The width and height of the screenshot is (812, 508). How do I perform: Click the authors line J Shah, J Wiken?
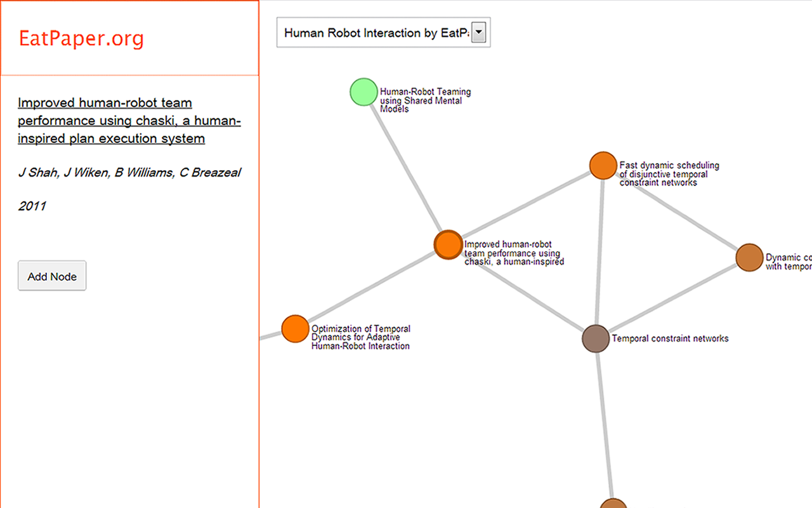coord(129,172)
